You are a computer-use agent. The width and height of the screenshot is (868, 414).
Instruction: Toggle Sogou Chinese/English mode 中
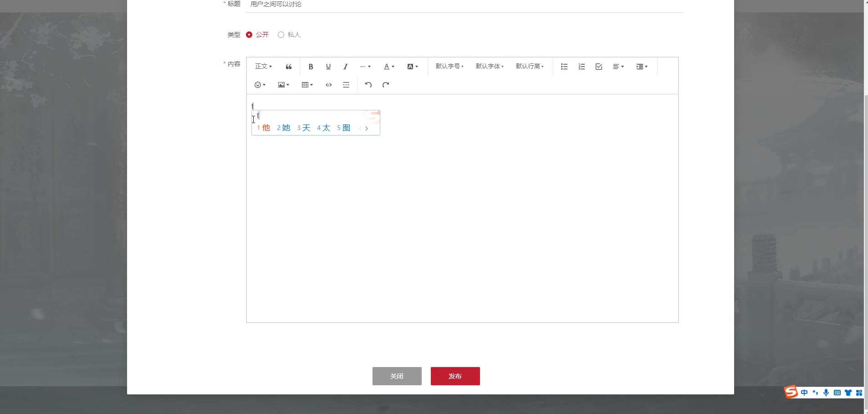coord(804,393)
